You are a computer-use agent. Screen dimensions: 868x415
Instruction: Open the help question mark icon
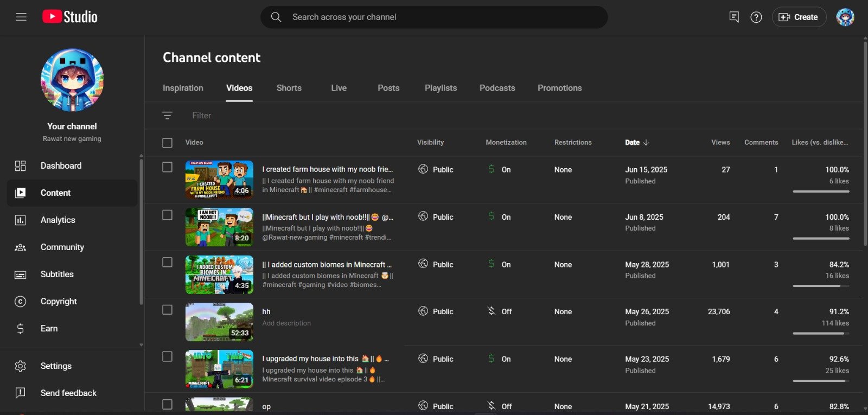tap(756, 17)
